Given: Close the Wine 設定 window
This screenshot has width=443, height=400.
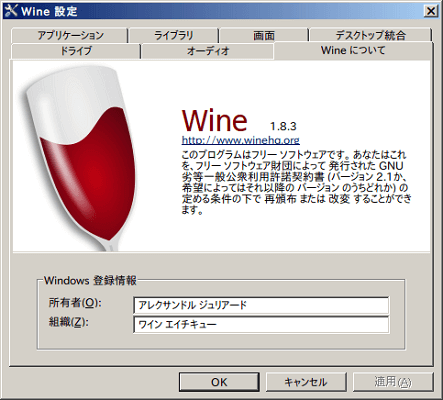Looking at the screenshot, I should coord(431,11).
